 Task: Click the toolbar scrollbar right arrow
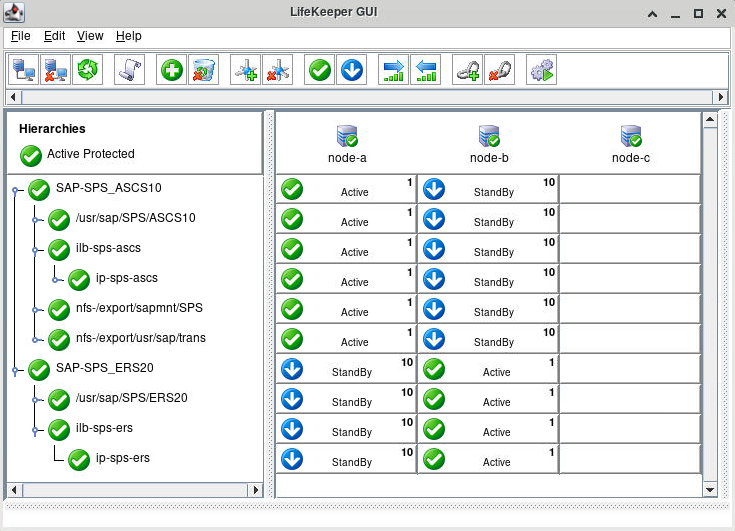coord(720,97)
